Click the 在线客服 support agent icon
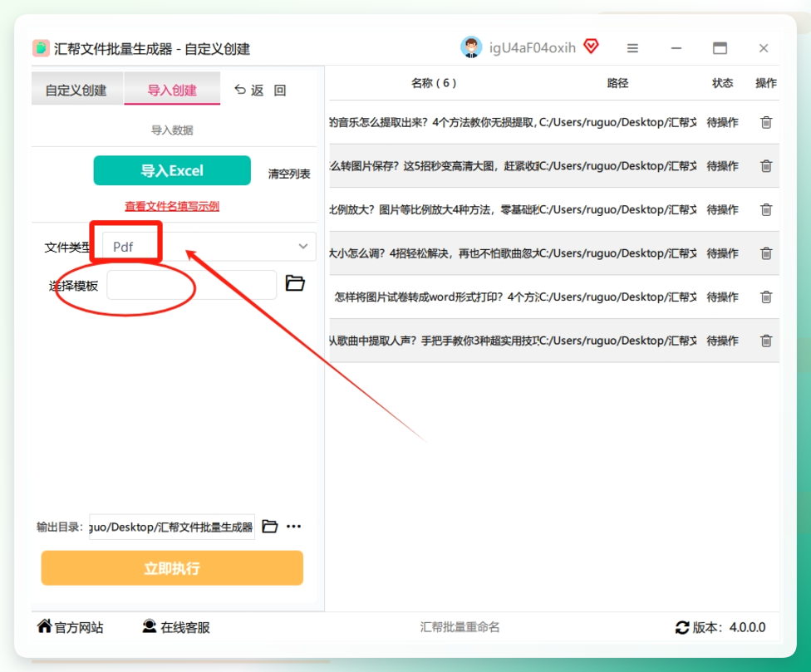The image size is (811, 672). 150,626
